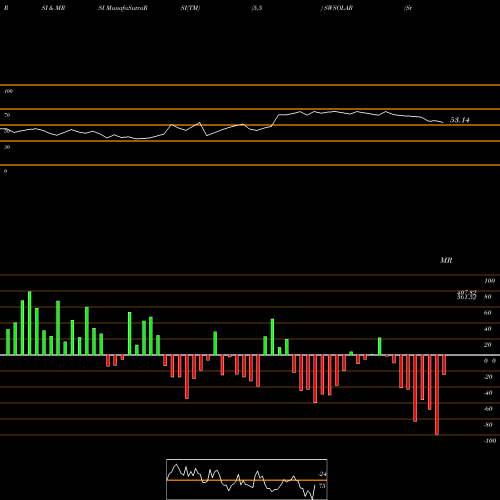Click the SI MunafaSutraR header text
The image size is (500, 500).
pyautogui.click(x=123, y=8)
